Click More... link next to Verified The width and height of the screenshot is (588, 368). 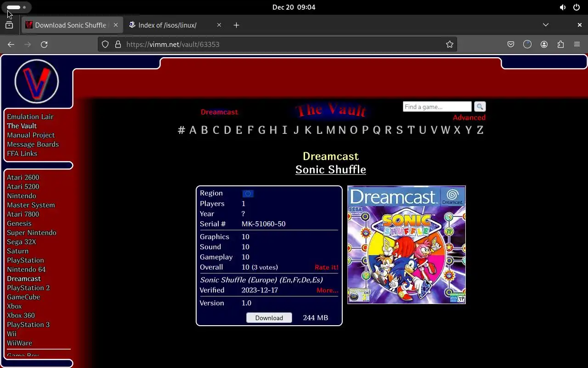pyautogui.click(x=327, y=290)
